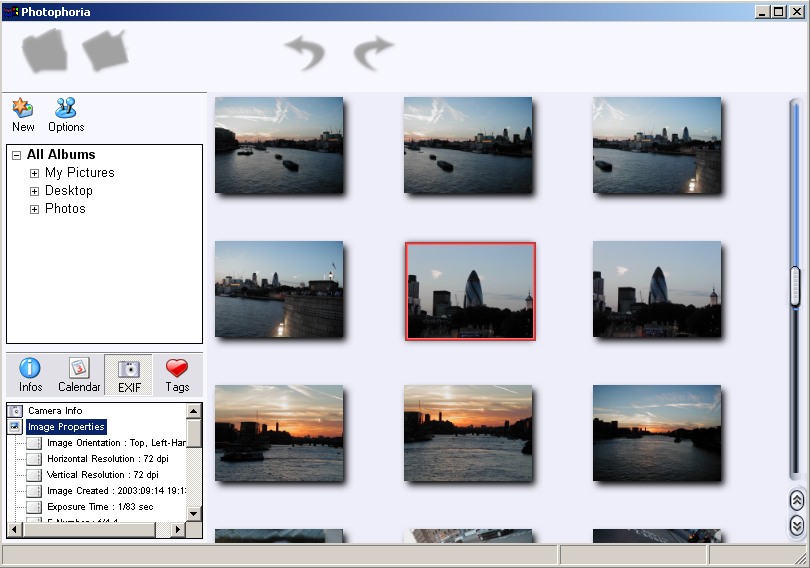Open the Options icon
This screenshot has width=810, height=568.
pyautogui.click(x=66, y=115)
